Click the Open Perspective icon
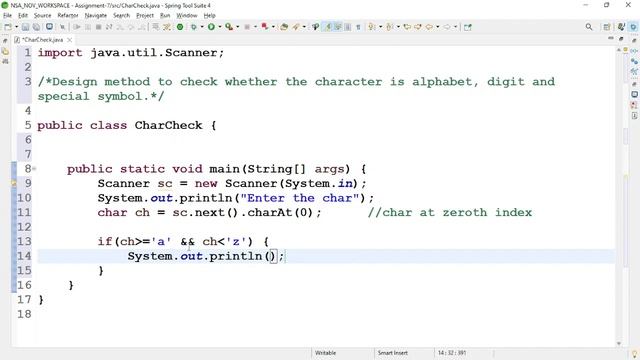 tap(607, 27)
